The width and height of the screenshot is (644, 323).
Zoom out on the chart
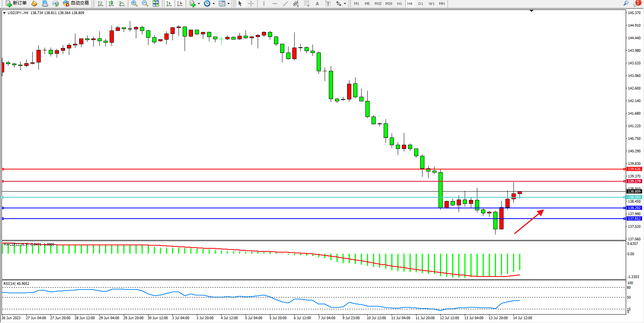click(145, 3)
